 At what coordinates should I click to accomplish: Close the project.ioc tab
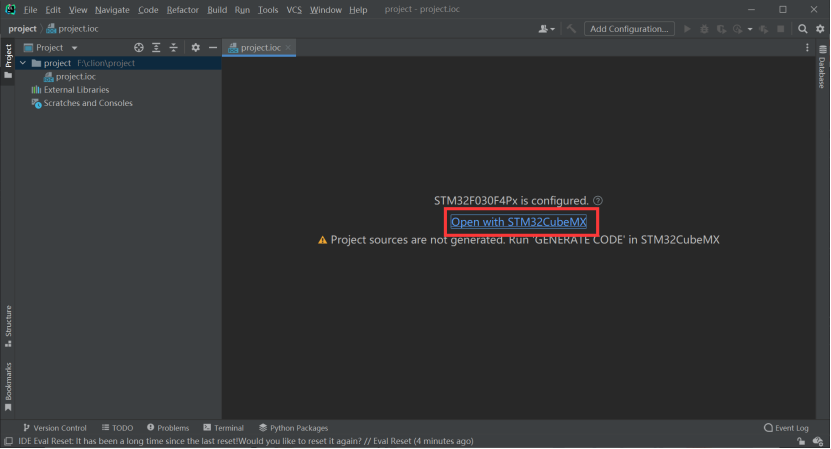click(288, 47)
